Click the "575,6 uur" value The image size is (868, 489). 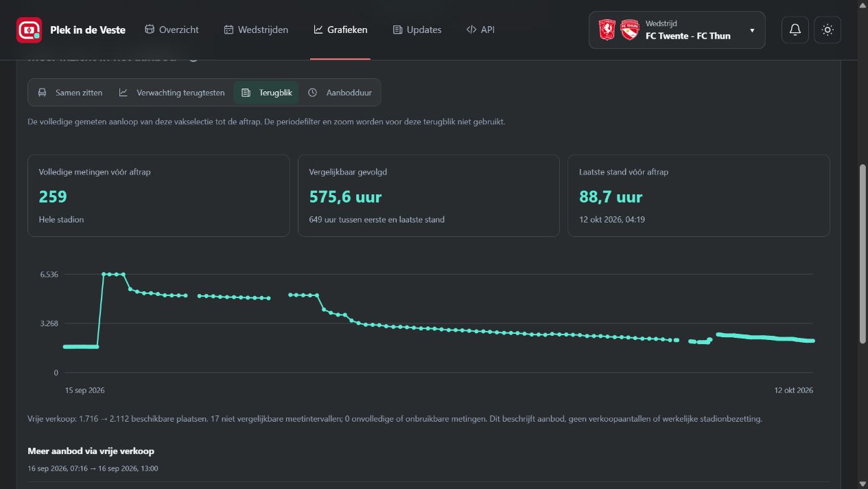345,197
